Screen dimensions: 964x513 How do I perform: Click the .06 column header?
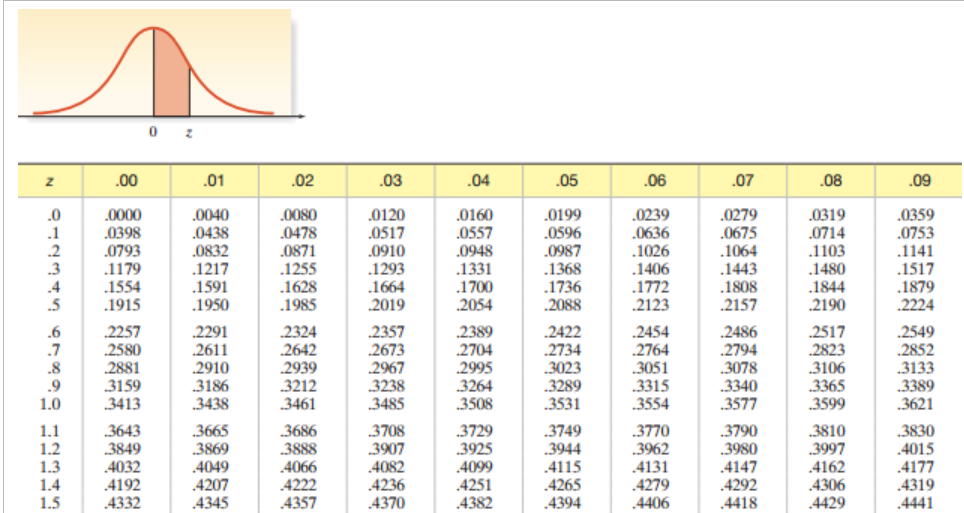(655, 181)
